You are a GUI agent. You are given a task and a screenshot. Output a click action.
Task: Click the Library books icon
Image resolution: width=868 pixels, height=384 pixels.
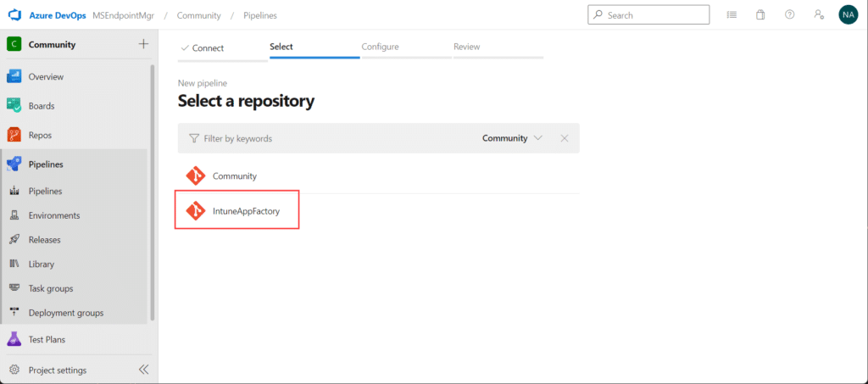(15, 264)
